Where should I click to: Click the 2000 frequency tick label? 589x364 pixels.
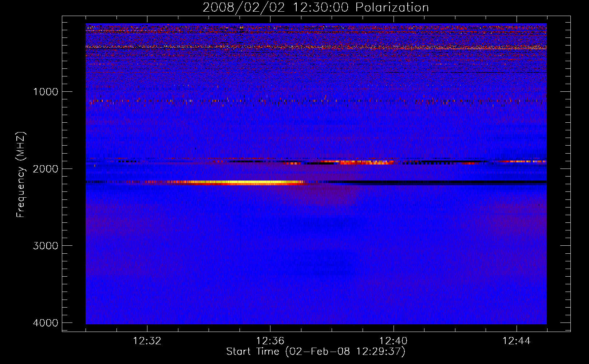pyautogui.click(x=46, y=169)
